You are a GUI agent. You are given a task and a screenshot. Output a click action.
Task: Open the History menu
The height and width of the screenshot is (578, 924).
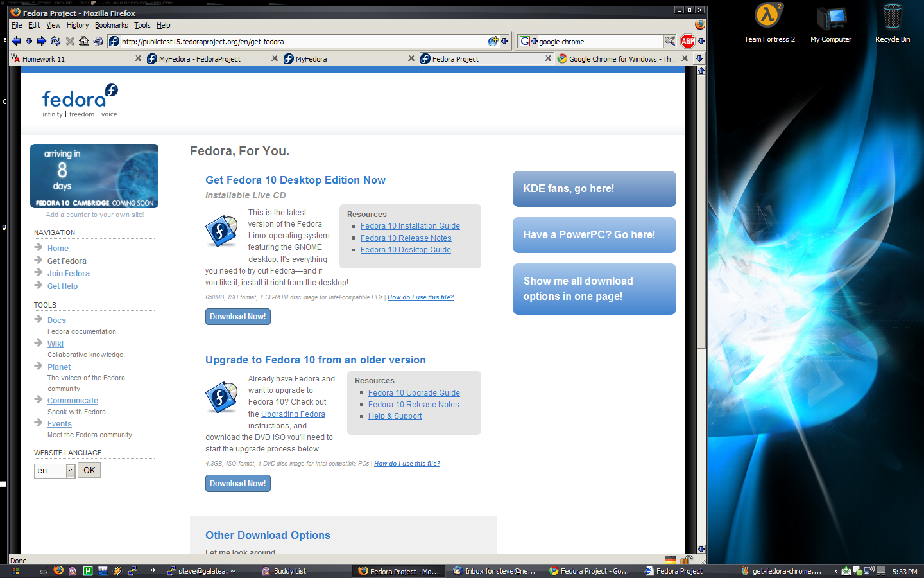78,25
